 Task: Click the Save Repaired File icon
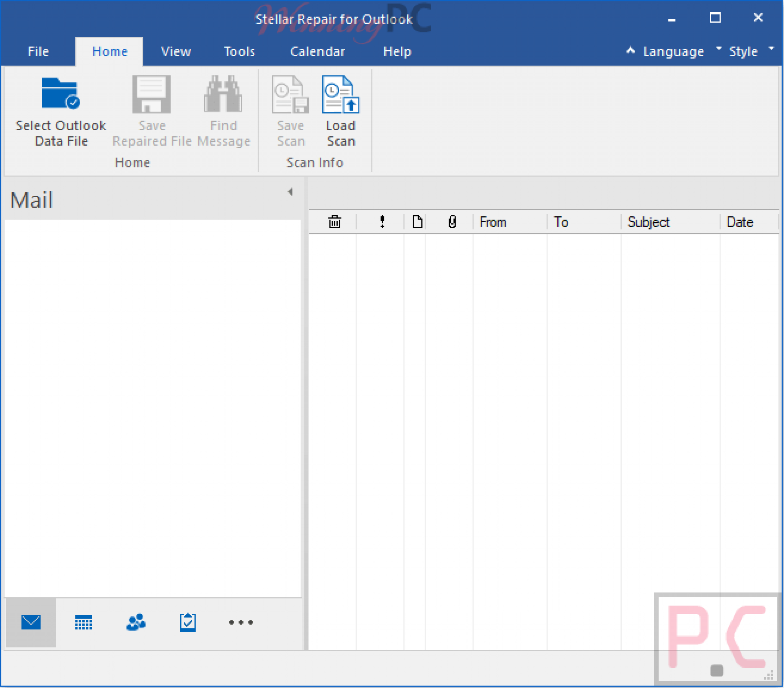[152, 94]
